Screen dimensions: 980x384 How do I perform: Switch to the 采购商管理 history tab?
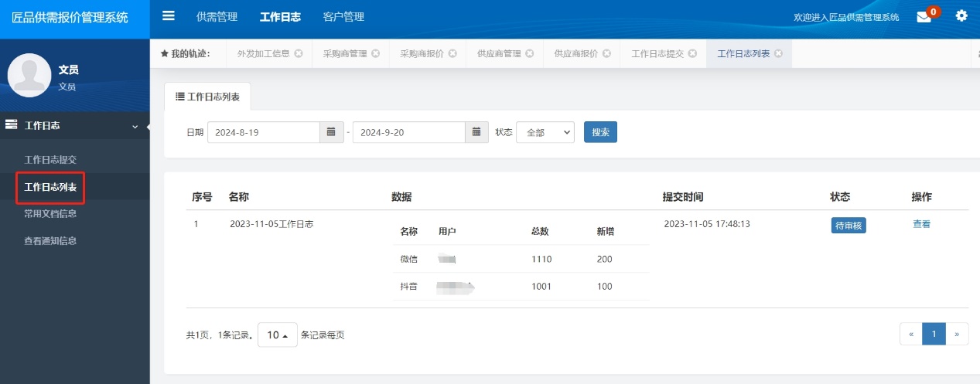click(x=345, y=53)
